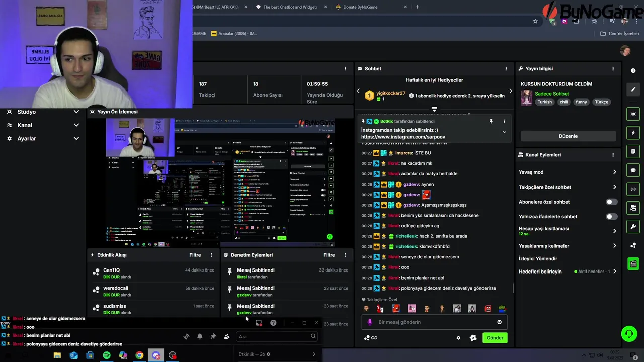This screenshot has width=644, height=362.
Task: Toggle the broadcast signal widget icon in the sidebar
Action: click(633, 189)
